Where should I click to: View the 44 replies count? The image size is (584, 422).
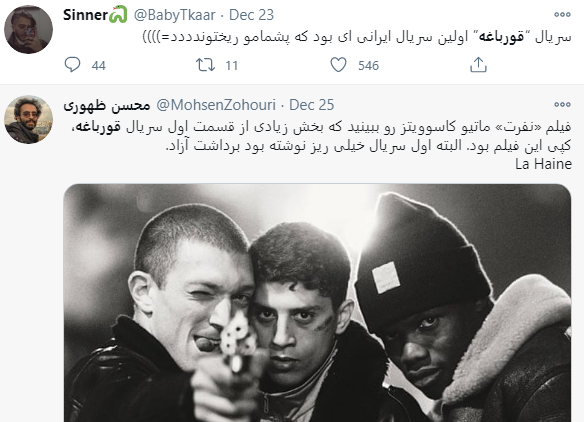[99, 66]
